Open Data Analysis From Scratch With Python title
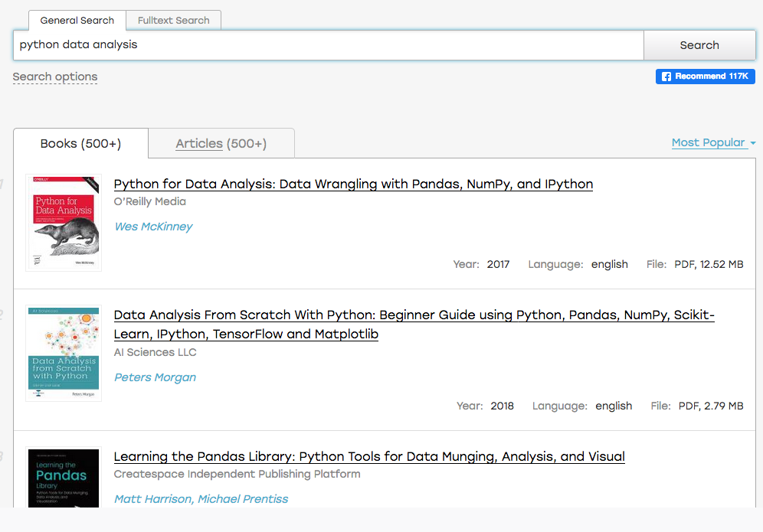Viewport: 763px width, 532px height. coord(414,325)
